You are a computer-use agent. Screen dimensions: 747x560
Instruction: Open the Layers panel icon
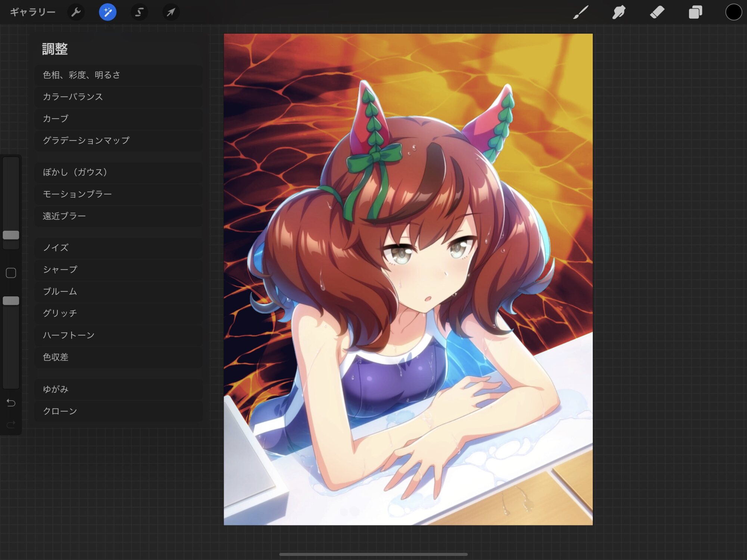[695, 12]
